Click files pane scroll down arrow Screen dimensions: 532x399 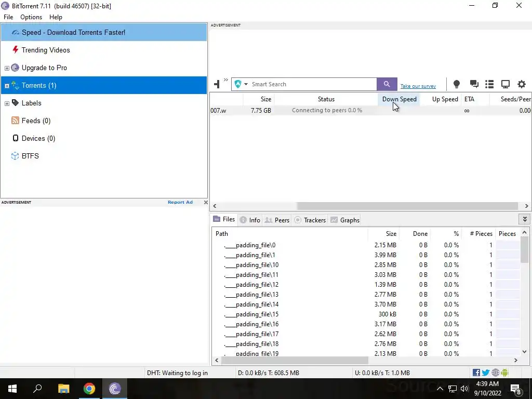point(524,352)
